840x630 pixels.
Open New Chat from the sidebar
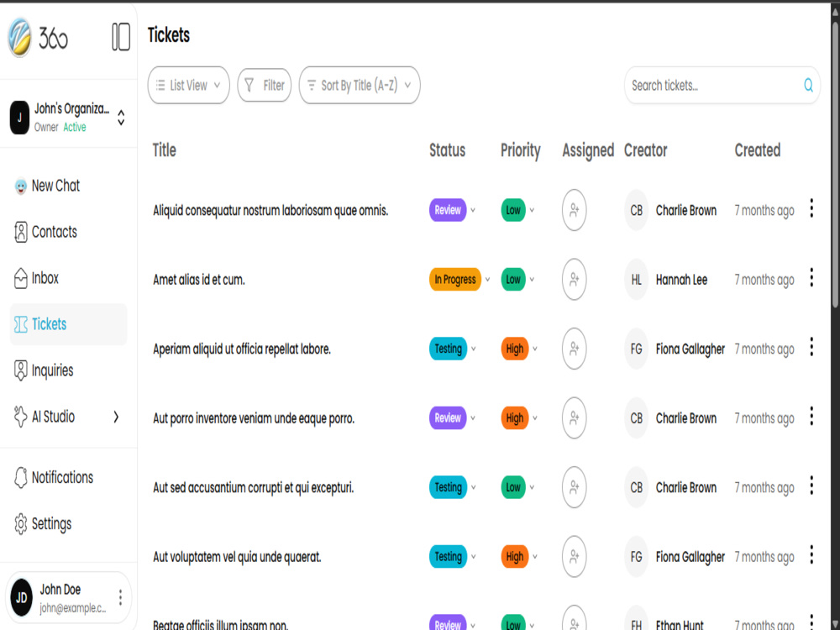68,186
